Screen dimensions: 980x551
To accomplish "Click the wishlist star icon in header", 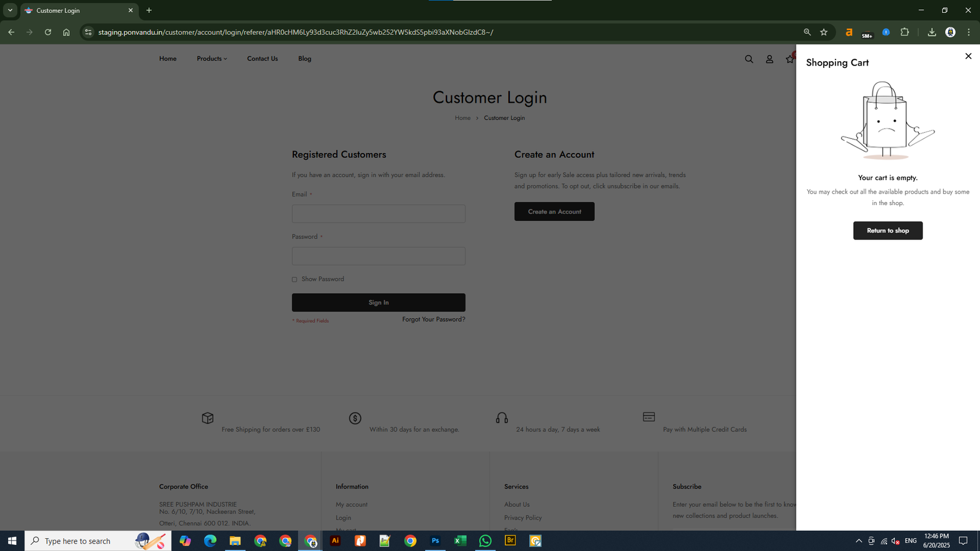I will point(790,59).
